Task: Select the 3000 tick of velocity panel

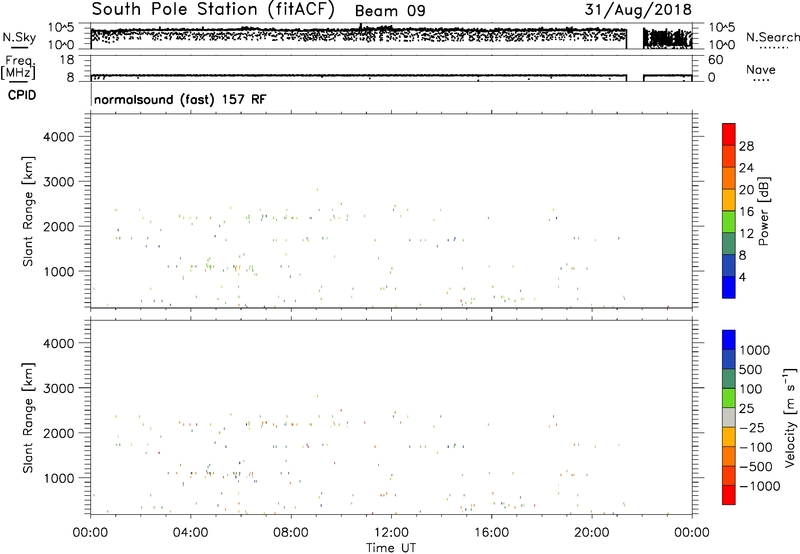Action: click(x=59, y=388)
